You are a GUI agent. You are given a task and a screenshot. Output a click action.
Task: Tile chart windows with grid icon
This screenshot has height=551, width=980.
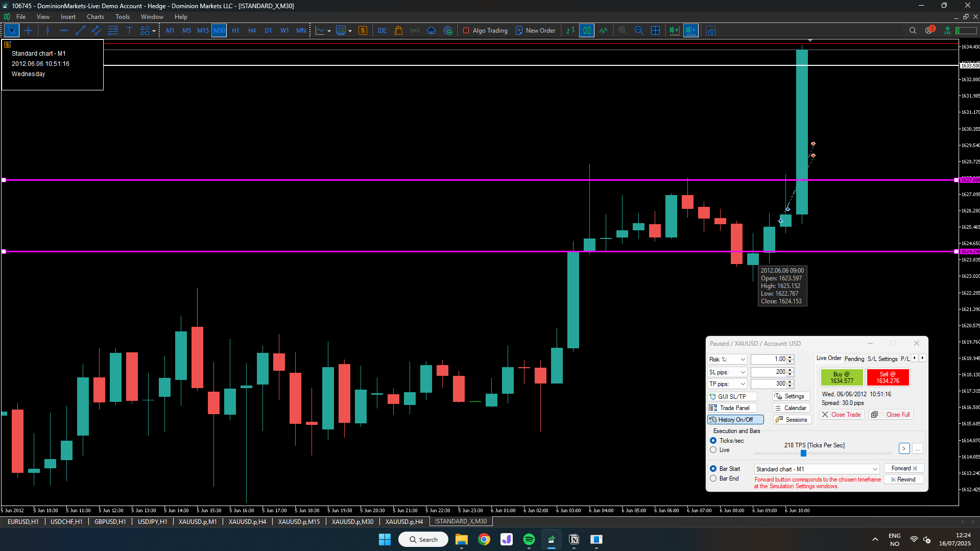tap(655, 31)
